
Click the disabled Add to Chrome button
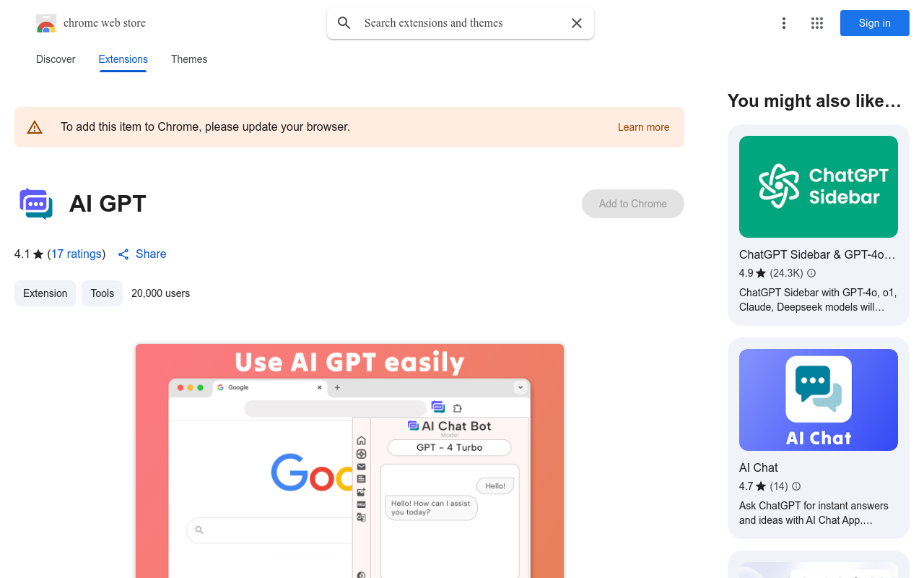633,204
